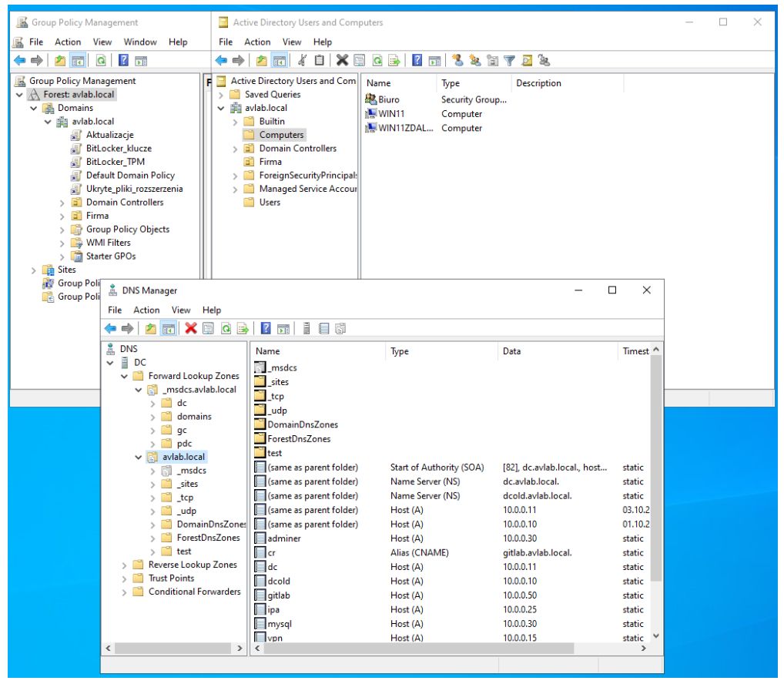Open the Action menu in DNS Manager

pos(146,310)
